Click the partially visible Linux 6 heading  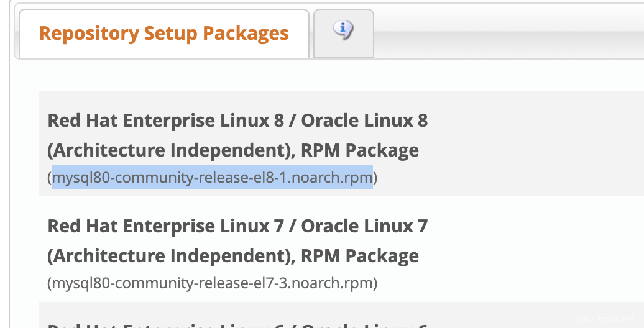click(x=237, y=324)
